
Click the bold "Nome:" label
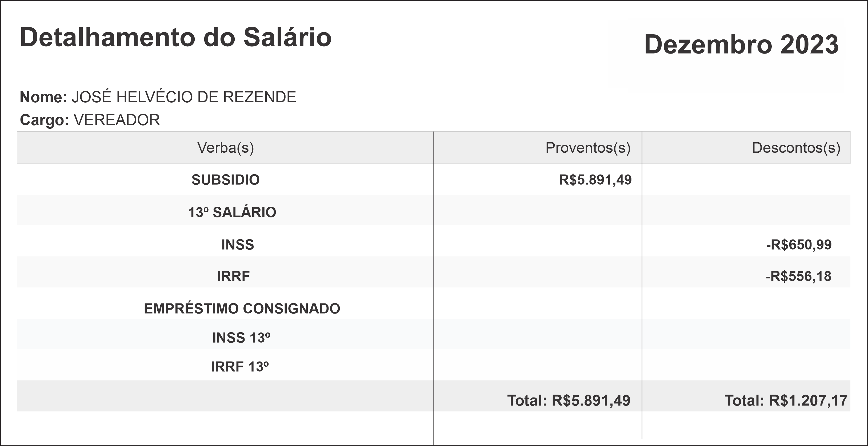pyautogui.click(x=43, y=97)
